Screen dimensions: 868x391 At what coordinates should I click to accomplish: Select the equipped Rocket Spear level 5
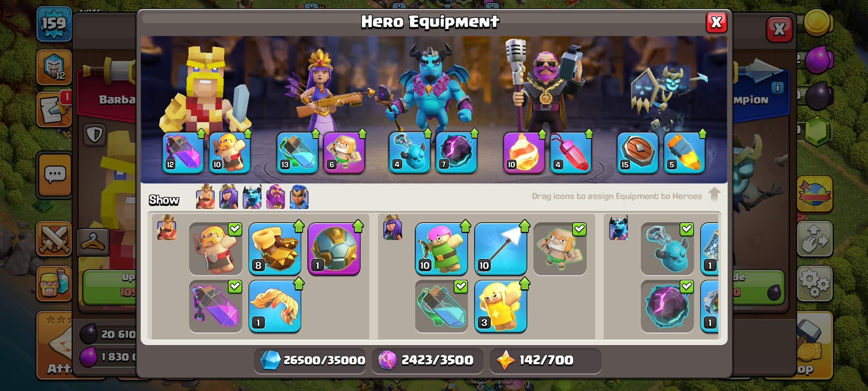[684, 152]
